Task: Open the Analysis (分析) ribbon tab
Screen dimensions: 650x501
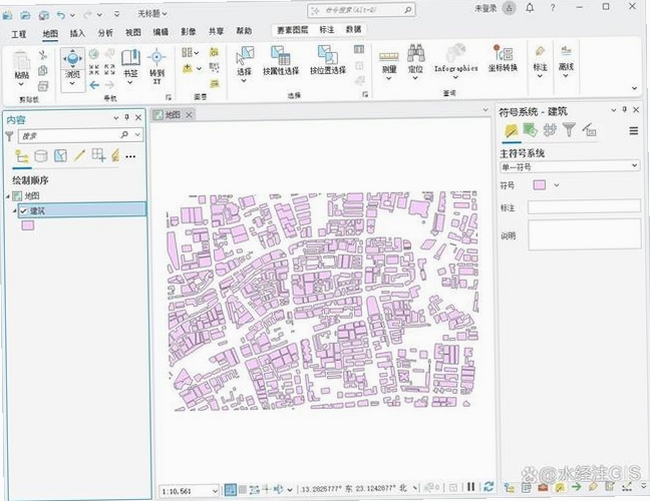Action: (105, 33)
